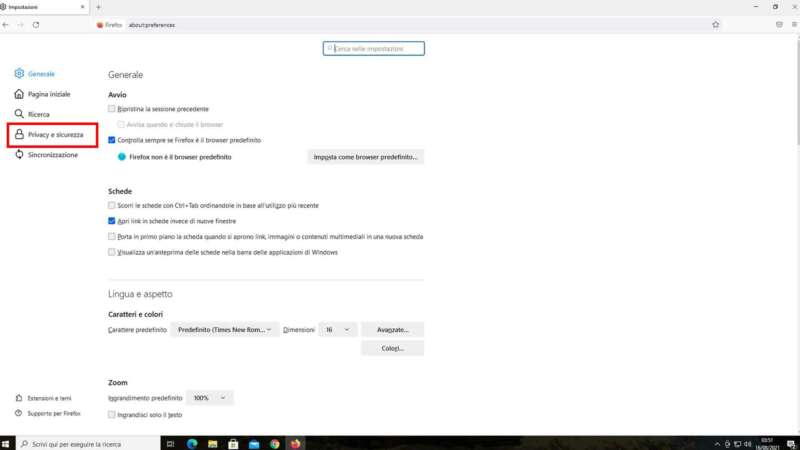This screenshot has width=800, height=450.
Task: Bookmark the page with the star icon
Action: (x=715, y=24)
